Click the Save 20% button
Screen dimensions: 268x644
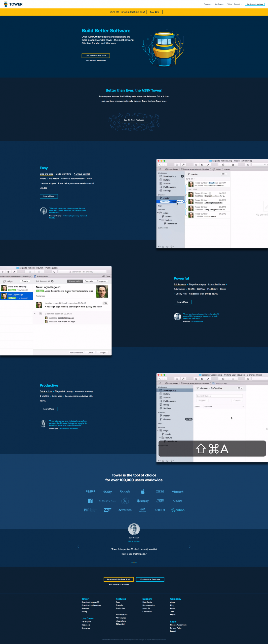tap(154, 12)
